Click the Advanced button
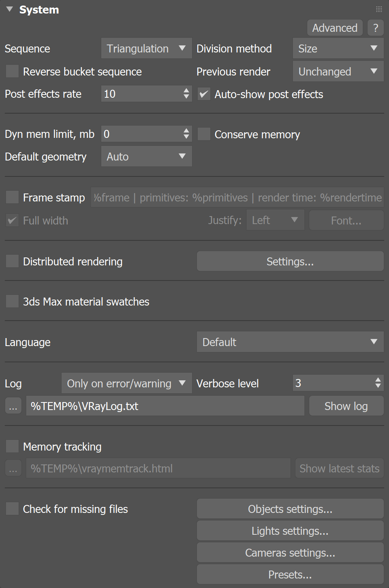Viewport: 389px width, 588px height. [x=335, y=28]
